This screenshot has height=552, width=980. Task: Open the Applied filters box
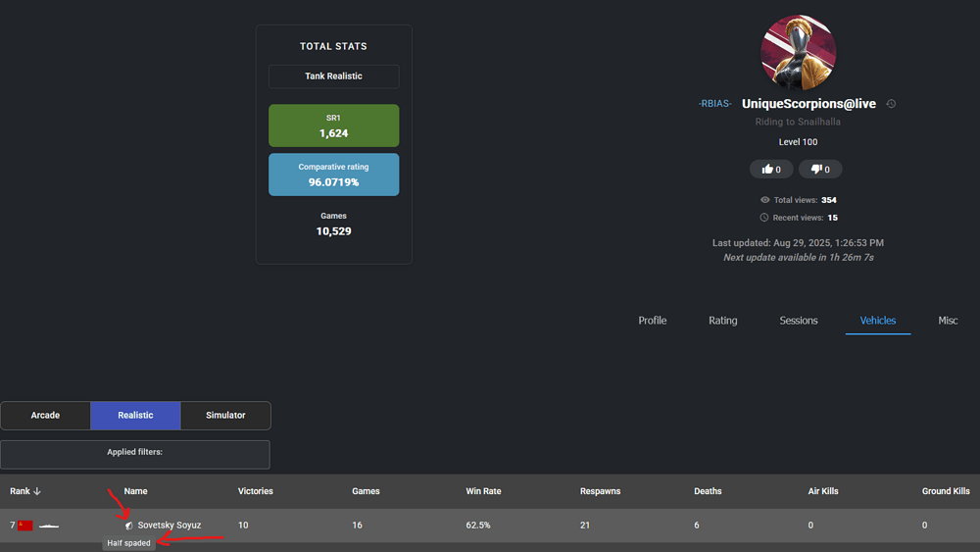134,454
